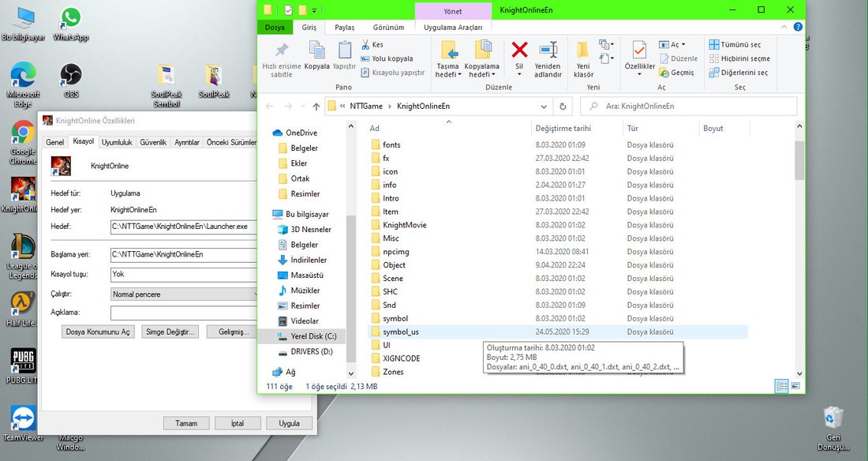Viewport: 868px width, 461px height.
Task: Open Güvenlik tab in Özellikleri dialog
Action: 153,142
